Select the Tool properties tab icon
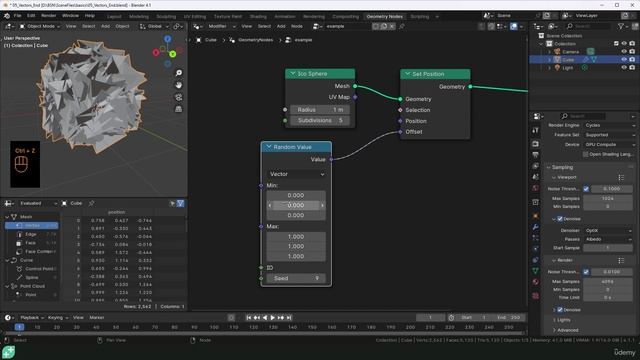 (536, 131)
